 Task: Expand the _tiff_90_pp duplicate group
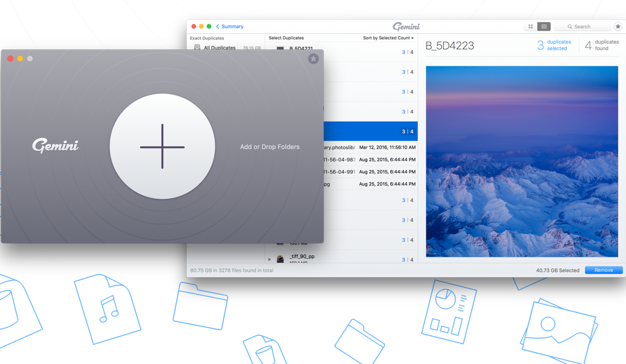pos(269,258)
